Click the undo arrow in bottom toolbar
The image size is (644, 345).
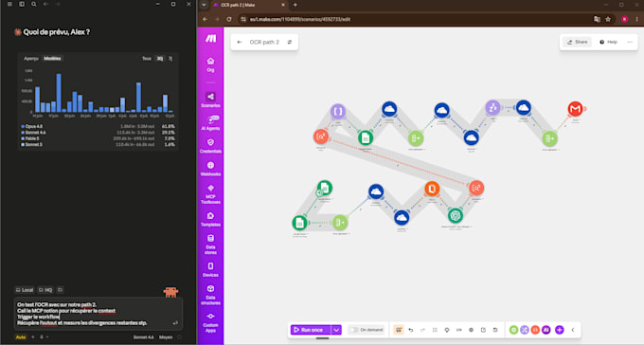click(x=411, y=330)
